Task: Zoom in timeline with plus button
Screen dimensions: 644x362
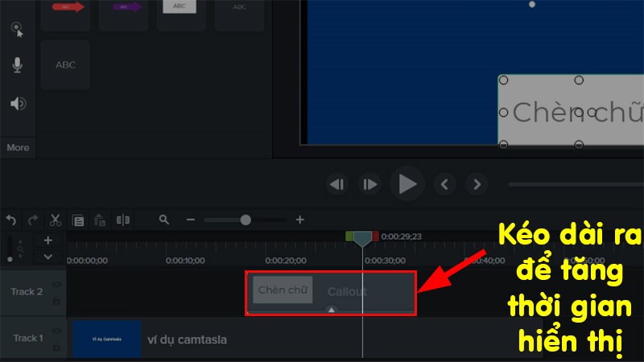Action: pos(299,220)
